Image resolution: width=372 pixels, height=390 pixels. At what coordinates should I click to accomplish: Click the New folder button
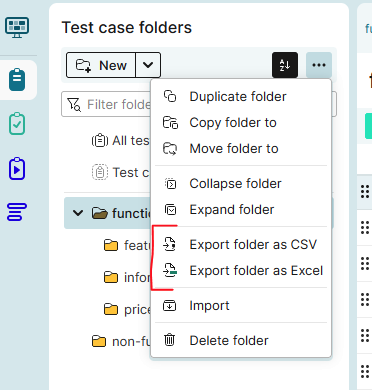coord(101,65)
